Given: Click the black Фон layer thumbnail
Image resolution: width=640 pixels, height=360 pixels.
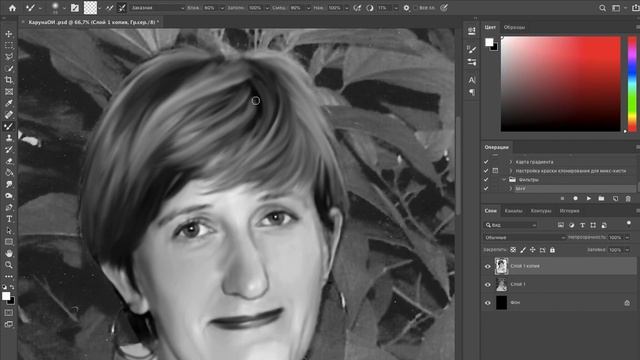Looking at the screenshot, I should [x=501, y=303].
